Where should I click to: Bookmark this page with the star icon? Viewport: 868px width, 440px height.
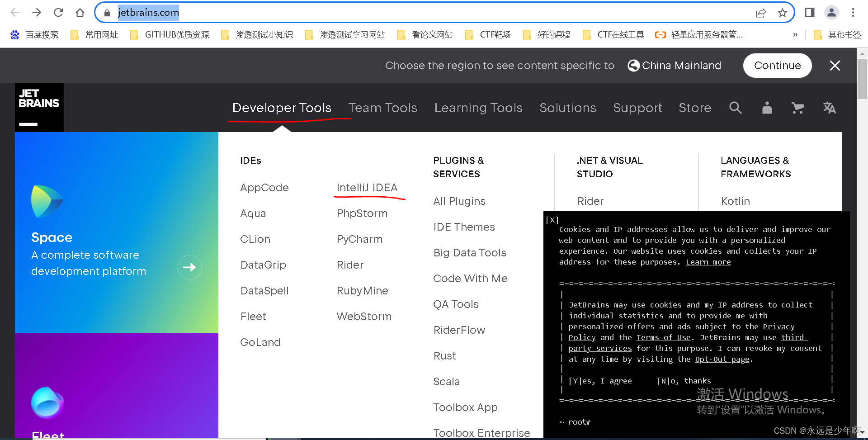pyautogui.click(x=783, y=13)
